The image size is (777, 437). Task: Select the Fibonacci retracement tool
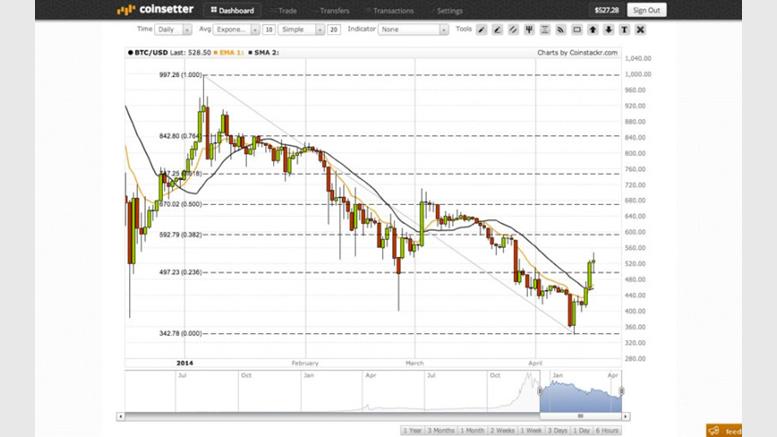pos(545,30)
